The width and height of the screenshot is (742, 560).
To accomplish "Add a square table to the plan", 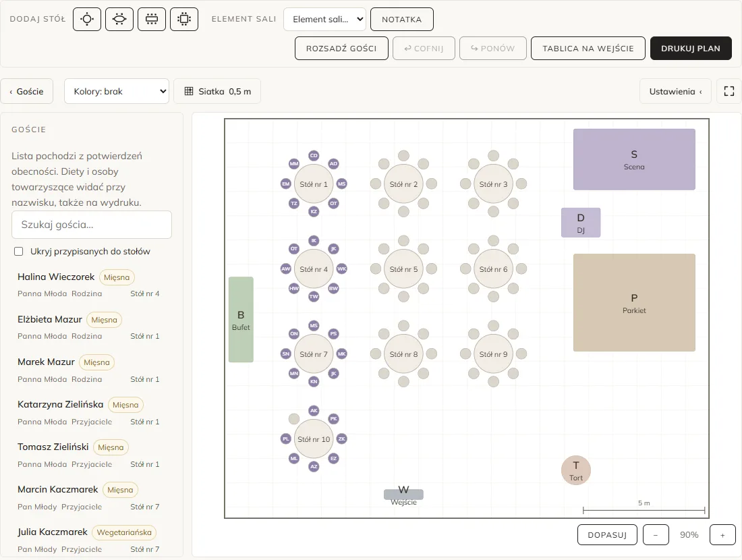I will [184, 19].
